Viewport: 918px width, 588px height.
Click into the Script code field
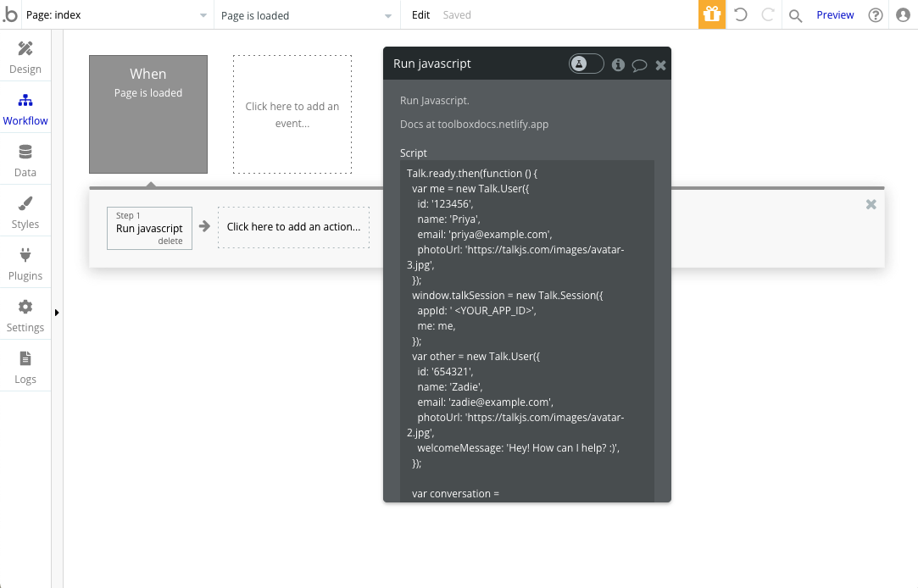point(527,331)
